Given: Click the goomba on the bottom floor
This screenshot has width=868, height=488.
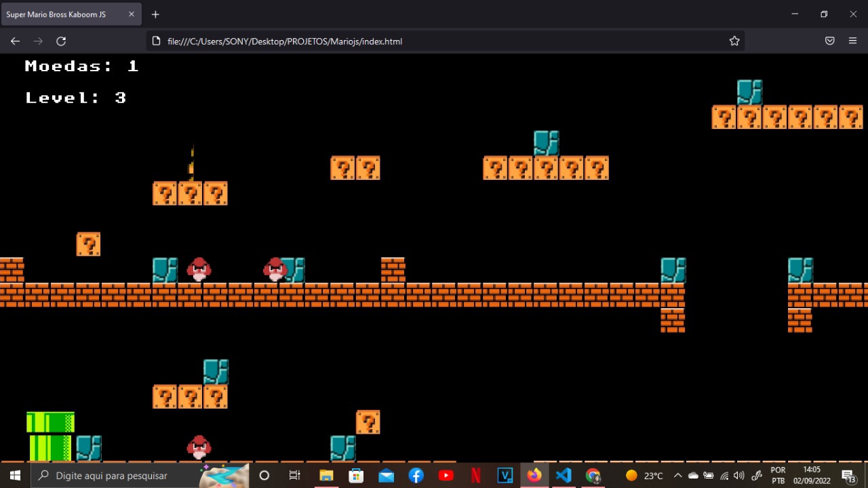Looking at the screenshot, I should pos(199,448).
